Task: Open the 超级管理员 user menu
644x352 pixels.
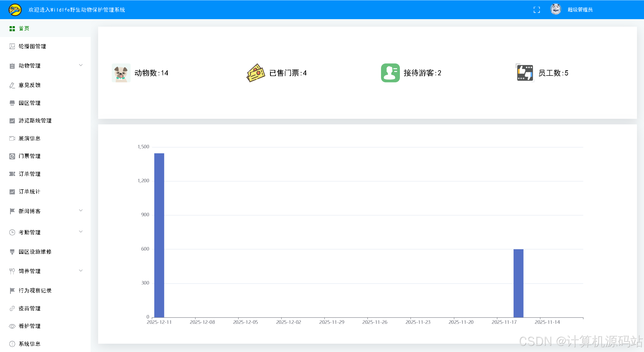Action: [x=580, y=10]
